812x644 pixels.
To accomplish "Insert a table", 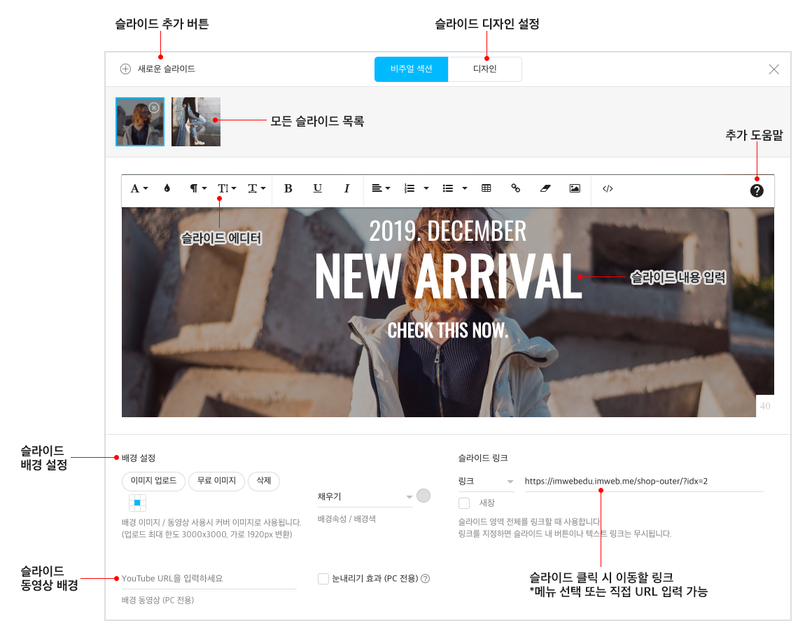I will tap(486, 188).
